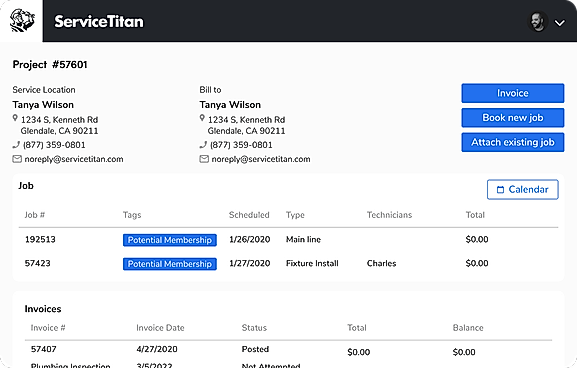577x368 pixels.
Task: Select the Project #57601 heading
Action: click(x=50, y=65)
